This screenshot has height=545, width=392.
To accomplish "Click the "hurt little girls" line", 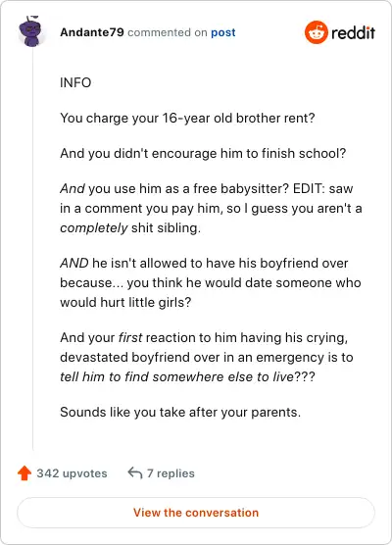I will tap(125, 302).
